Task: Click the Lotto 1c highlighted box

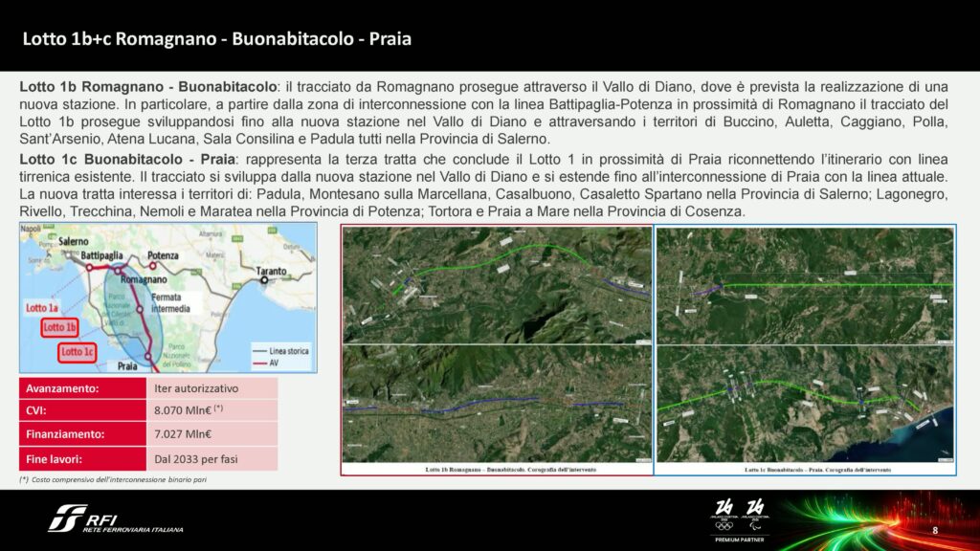Action: point(78,351)
